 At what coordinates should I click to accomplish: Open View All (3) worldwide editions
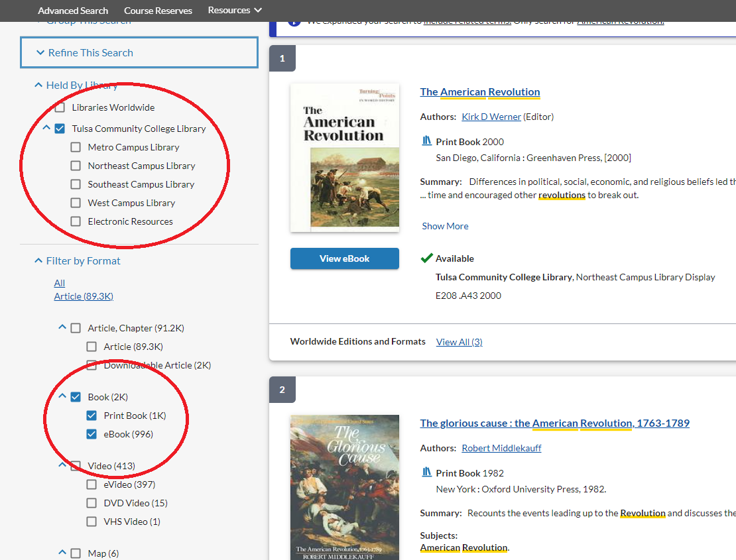(x=459, y=342)
